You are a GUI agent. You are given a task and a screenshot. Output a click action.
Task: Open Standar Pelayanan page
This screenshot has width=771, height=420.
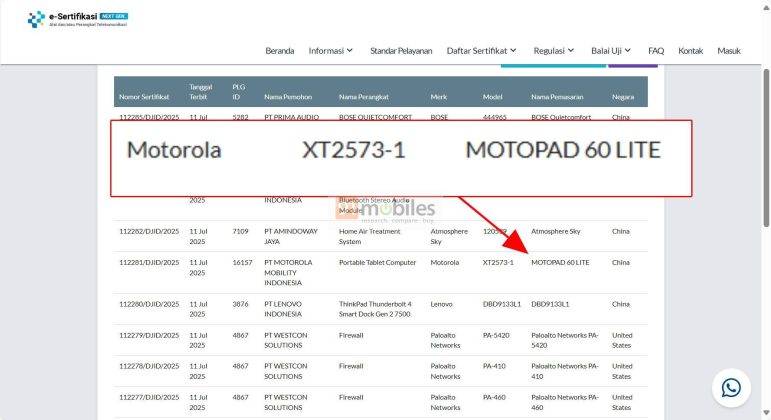(x=401, y=51)
